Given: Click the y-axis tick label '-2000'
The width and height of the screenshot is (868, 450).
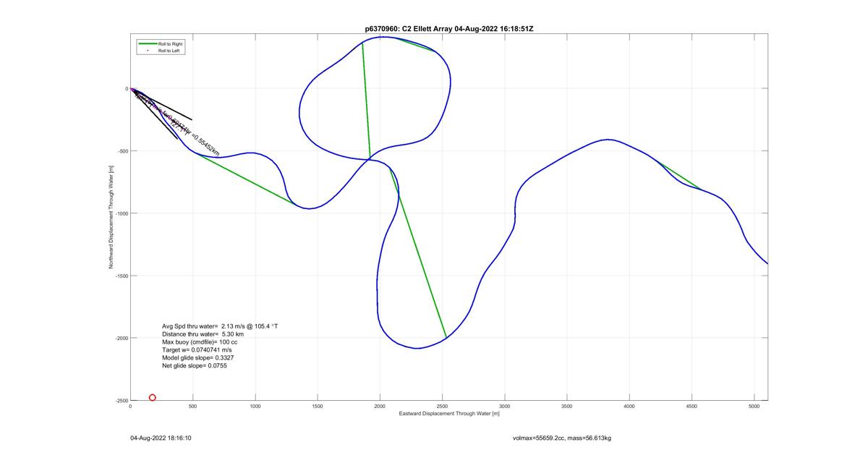Looking at the screenshot, I should click(x=121, y=338).
